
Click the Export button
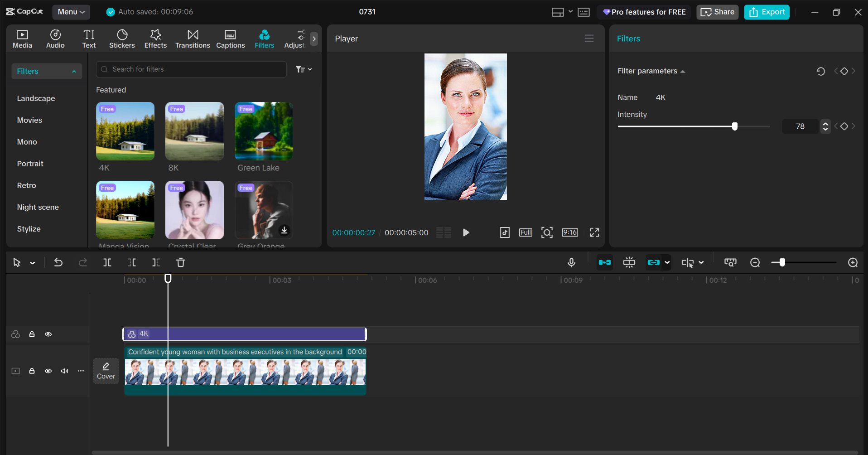pyautogui.click(x=766, y=12)
